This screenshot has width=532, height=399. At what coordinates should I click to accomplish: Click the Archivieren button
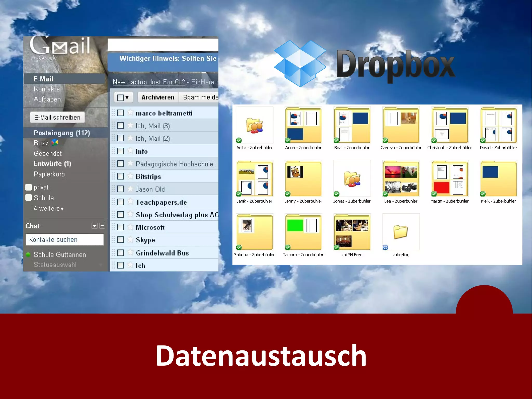158,97
